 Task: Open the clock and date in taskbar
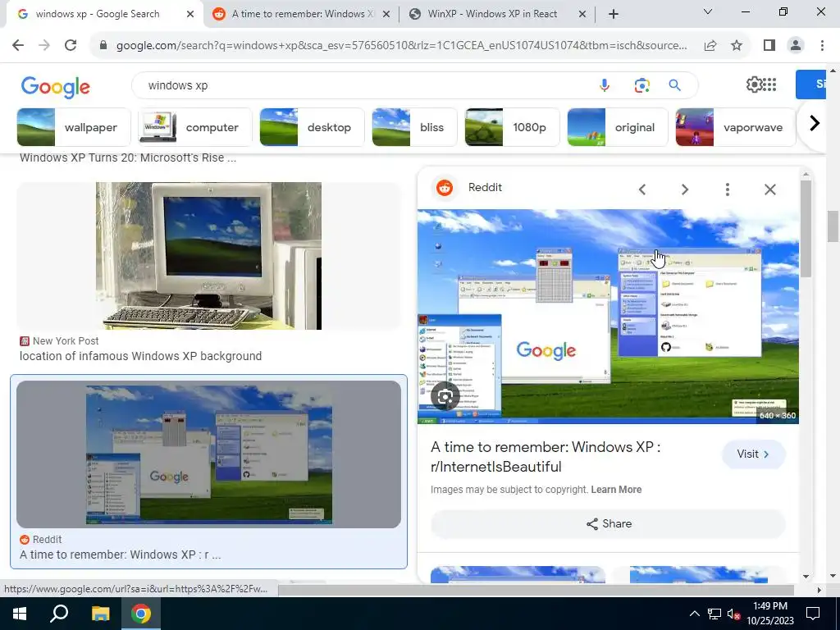(x=770, y=614)
